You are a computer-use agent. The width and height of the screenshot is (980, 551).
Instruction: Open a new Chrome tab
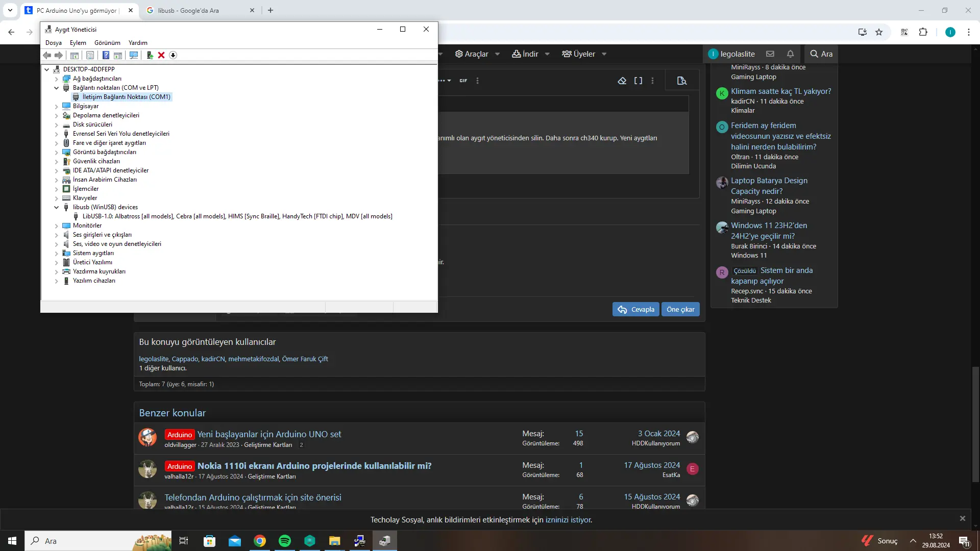point(271,10)
